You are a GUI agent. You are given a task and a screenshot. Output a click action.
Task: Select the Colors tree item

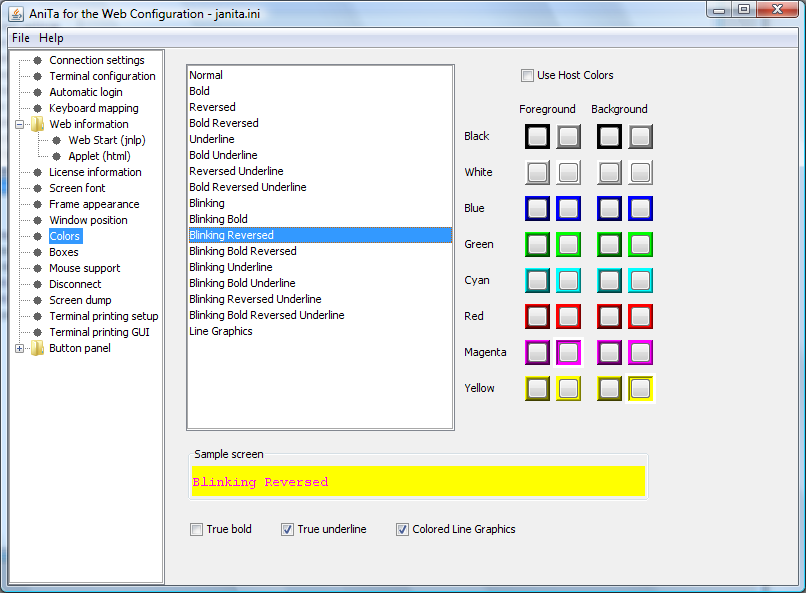65,236
